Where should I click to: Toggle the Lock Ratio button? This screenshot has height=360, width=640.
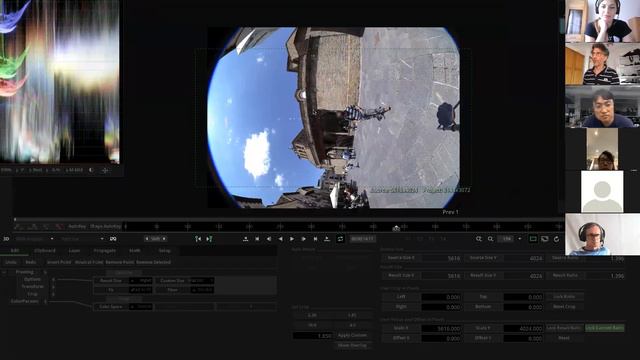(564, 297)
